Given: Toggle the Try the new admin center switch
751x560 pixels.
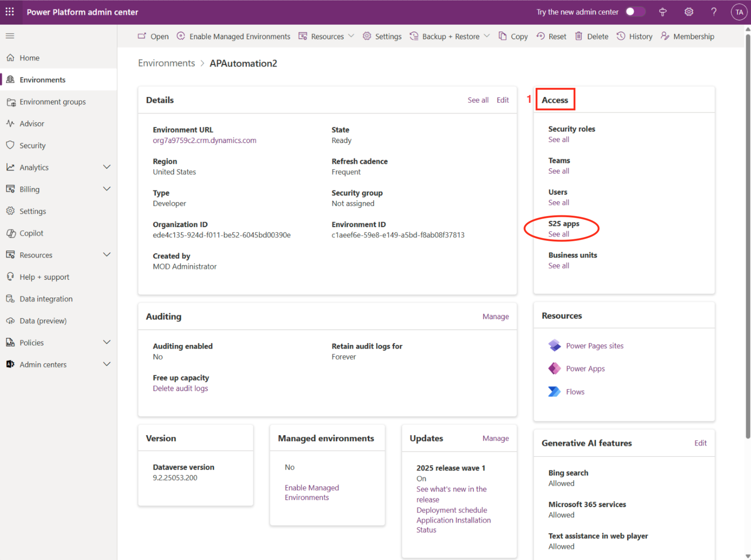Looking at the screenshot, I should [635, 12].
